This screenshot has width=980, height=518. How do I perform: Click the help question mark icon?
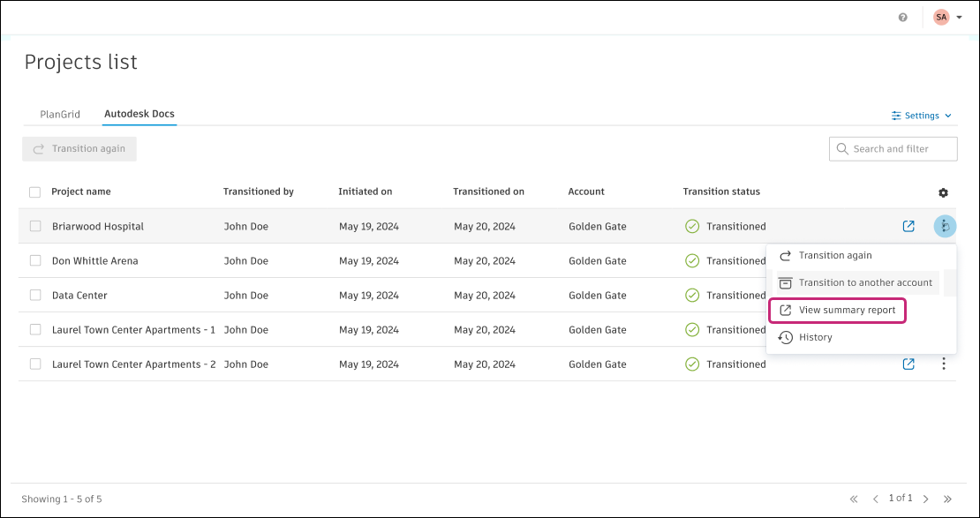click(902, 18)
